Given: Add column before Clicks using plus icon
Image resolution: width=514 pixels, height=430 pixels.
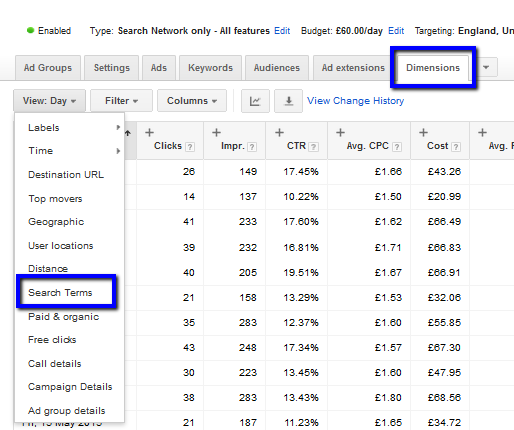Looking at the screenshot, I should tap(150, 133).
